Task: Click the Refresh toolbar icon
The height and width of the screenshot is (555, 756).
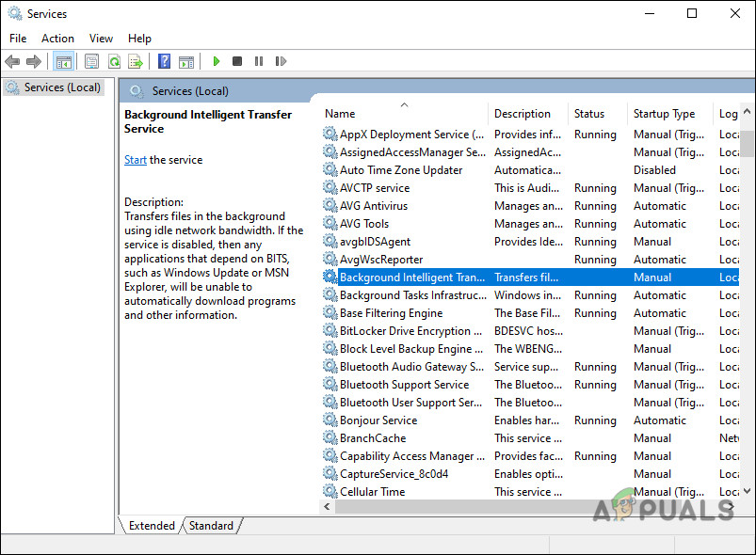Action: [x=114, y=62]
